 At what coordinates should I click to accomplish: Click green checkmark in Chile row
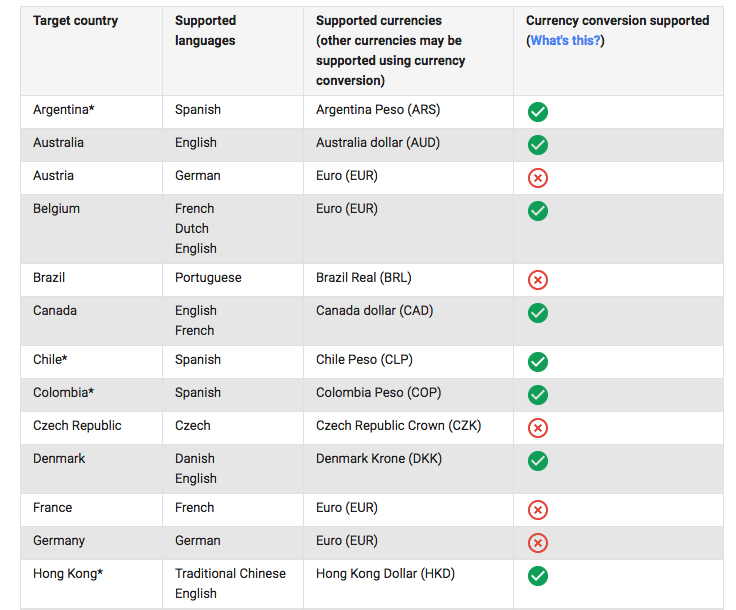[538, 362]
